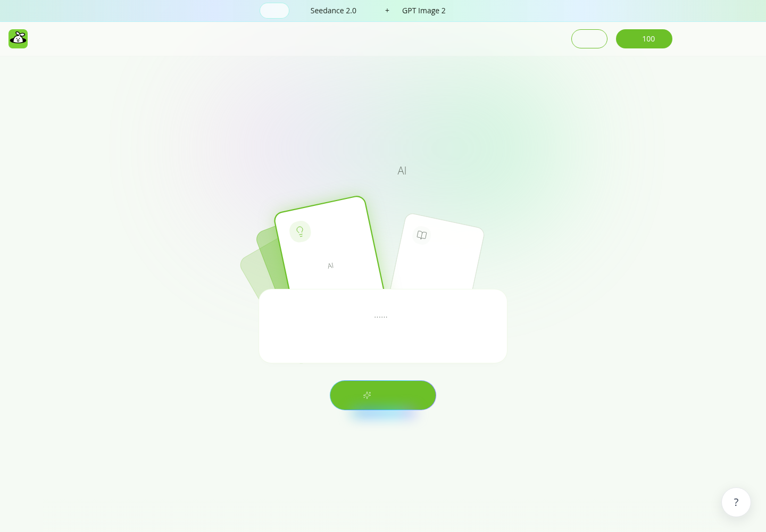Click the lightbulb icon on the highlighted card
This screenshot has width=766, height=532.
point(300,231)
